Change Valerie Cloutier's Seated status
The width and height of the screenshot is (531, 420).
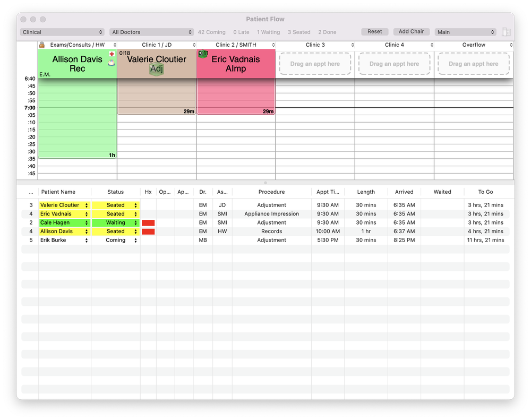pos(115,205)
